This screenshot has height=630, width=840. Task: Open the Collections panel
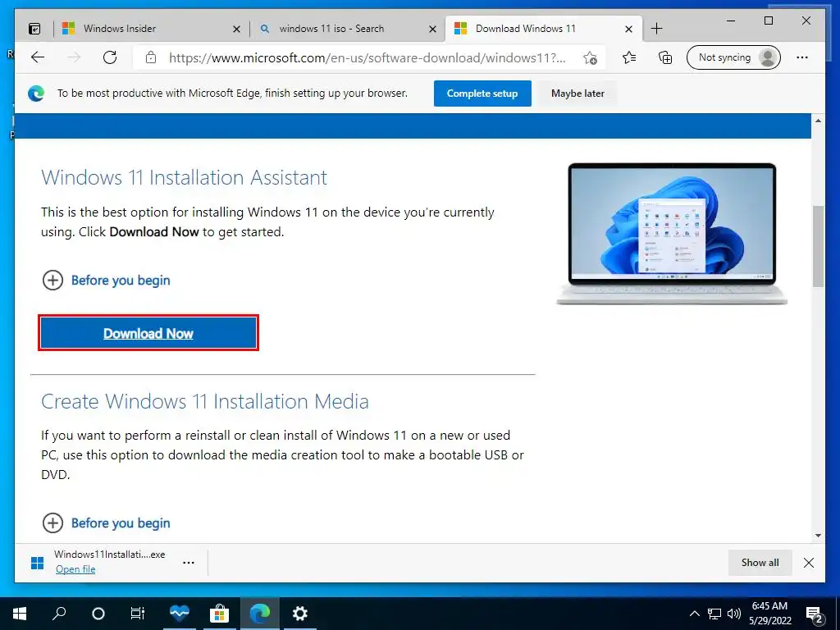664,57
